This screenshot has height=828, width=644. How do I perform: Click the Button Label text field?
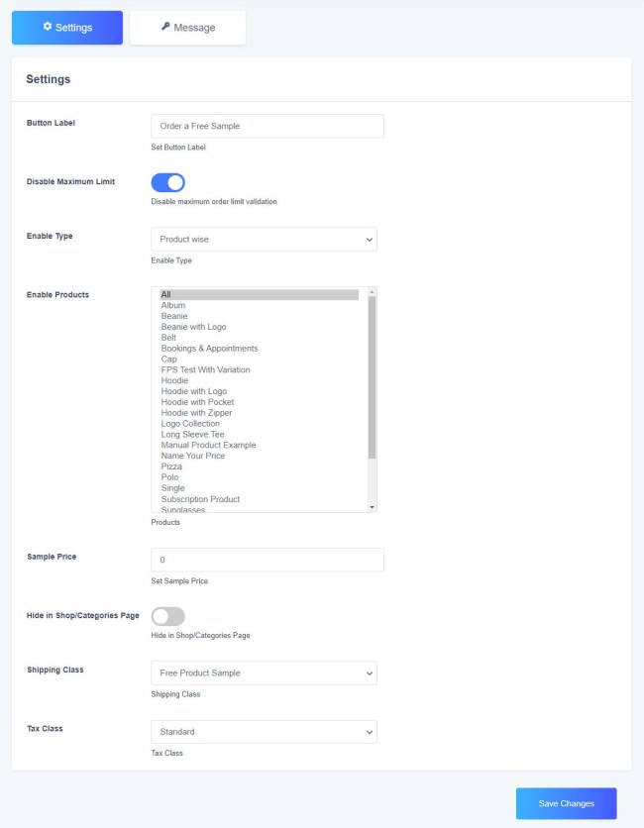267,126
